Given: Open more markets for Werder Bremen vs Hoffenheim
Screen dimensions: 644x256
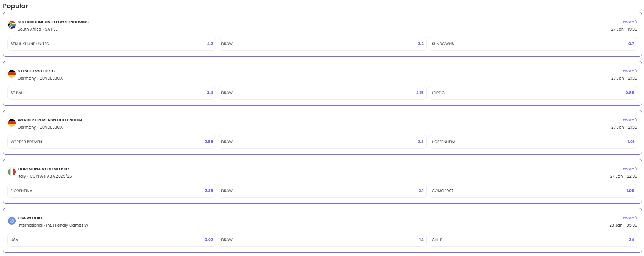Looking at the screenshot, I should tap(630, 120).
